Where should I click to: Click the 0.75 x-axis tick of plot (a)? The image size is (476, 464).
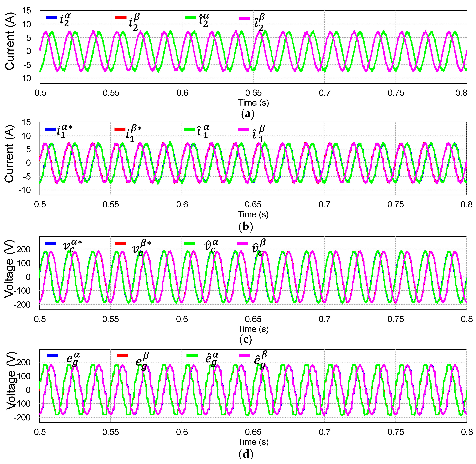coord(396,93)
